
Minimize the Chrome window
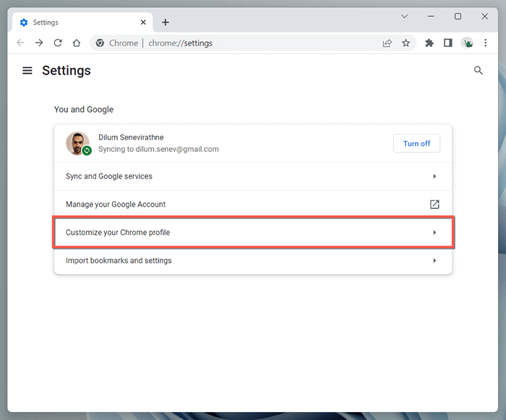tap(431, 16)
